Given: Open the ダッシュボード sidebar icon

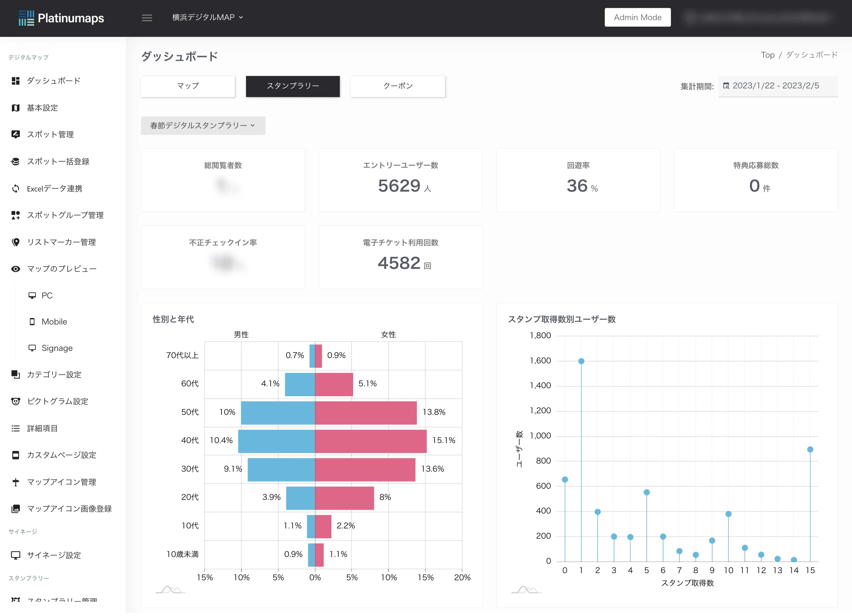Looking at the screenshot, I should click(16, 81).
